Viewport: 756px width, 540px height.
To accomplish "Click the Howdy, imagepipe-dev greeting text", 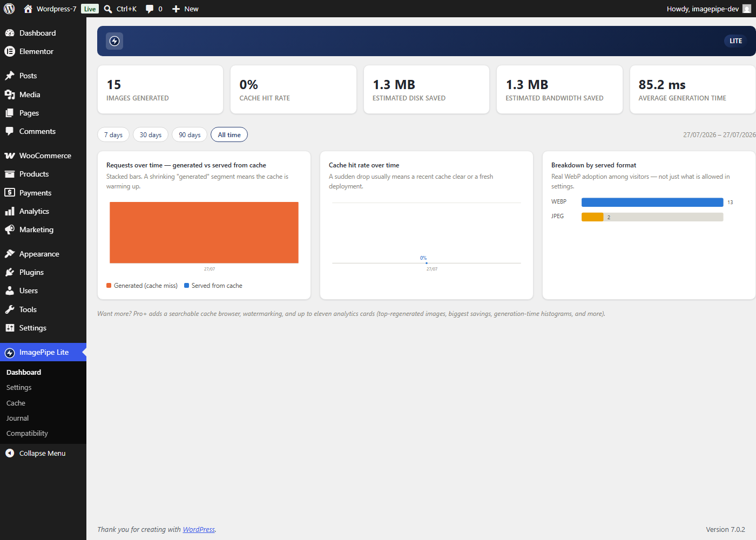I will click(x=703, y=9).
